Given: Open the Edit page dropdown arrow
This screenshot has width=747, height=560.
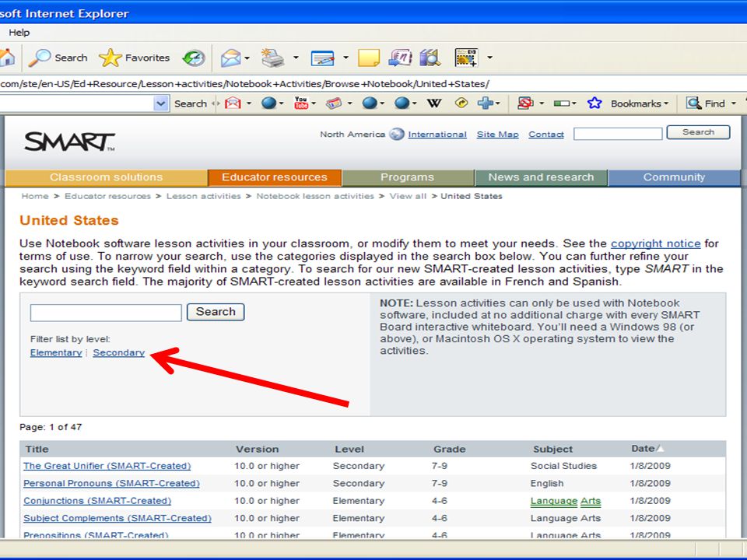Looking at the screenshot, I should coord(345,58).
